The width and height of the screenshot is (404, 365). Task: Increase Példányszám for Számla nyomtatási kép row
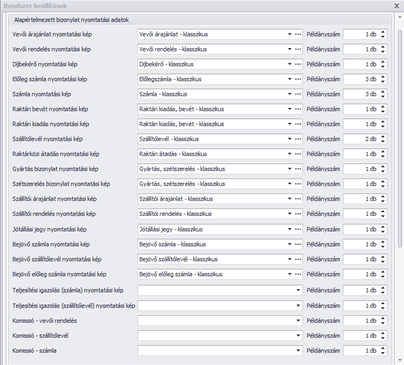tap(383, 92)
